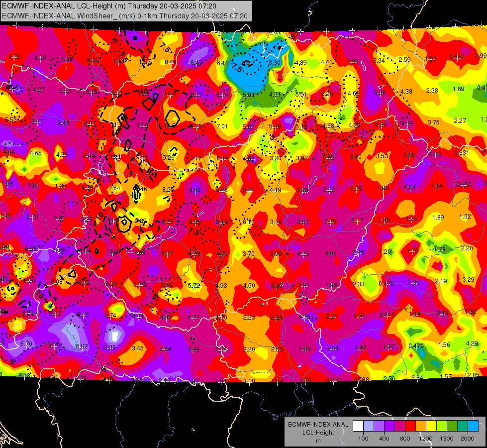This screenshot has width=487, height=448.
Task: Click the legend label 400
Action: [384, 439]
